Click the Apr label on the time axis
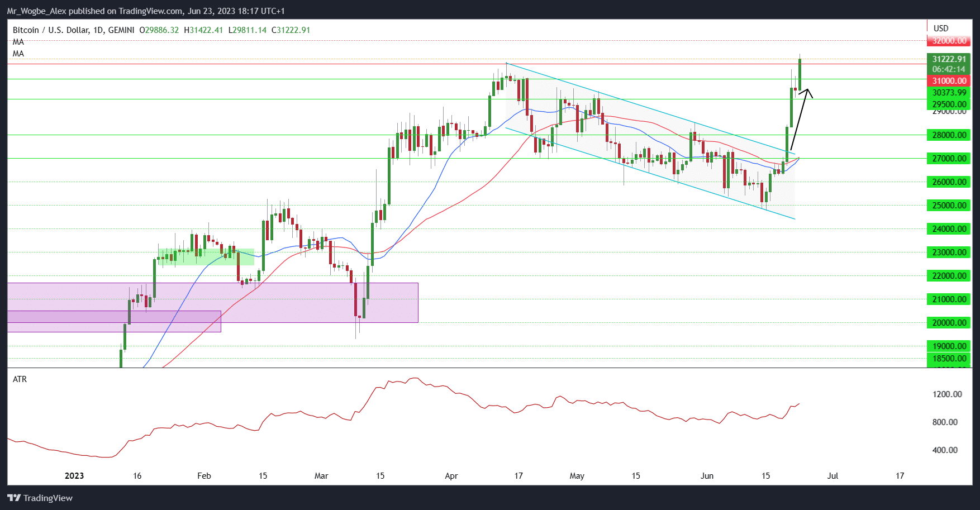980x510 pixels. point(451,476)
